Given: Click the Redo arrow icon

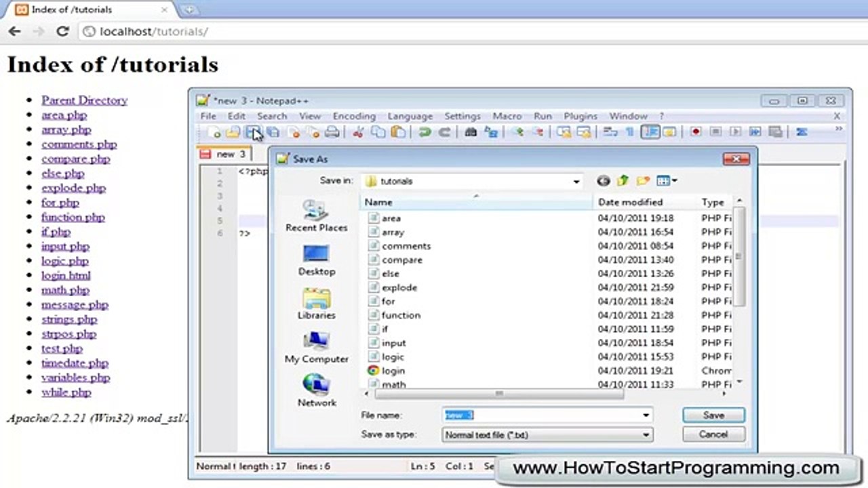Looking at the screenshot, I should click(x=445, y=132).
